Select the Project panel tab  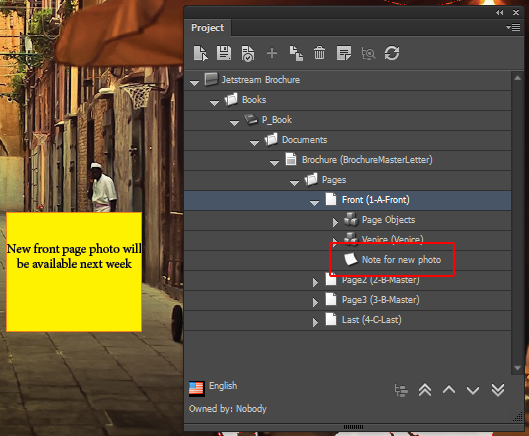pyautogui.click(x=207, y=28)
